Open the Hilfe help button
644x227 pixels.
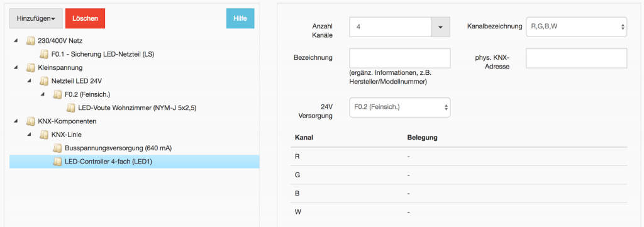coord(240,18)
